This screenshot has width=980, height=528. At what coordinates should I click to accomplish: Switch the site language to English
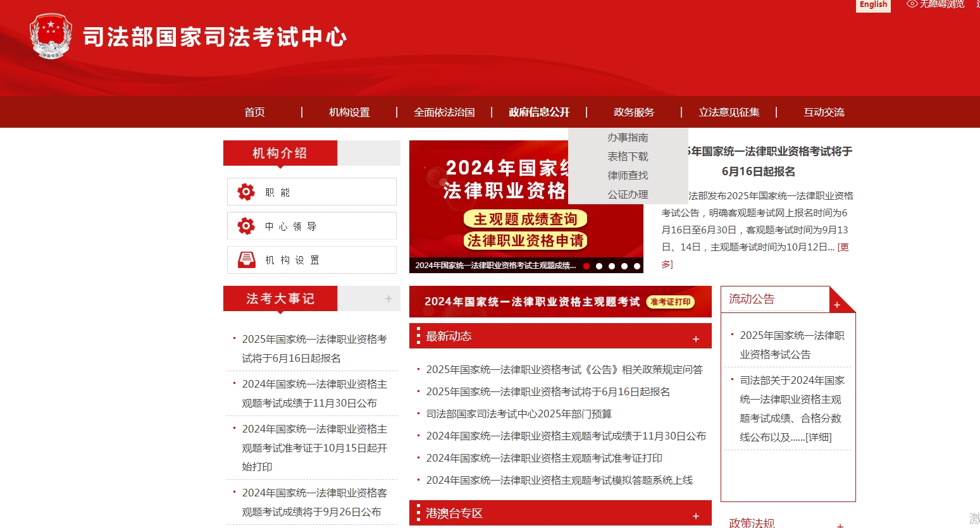pos(873,4)
